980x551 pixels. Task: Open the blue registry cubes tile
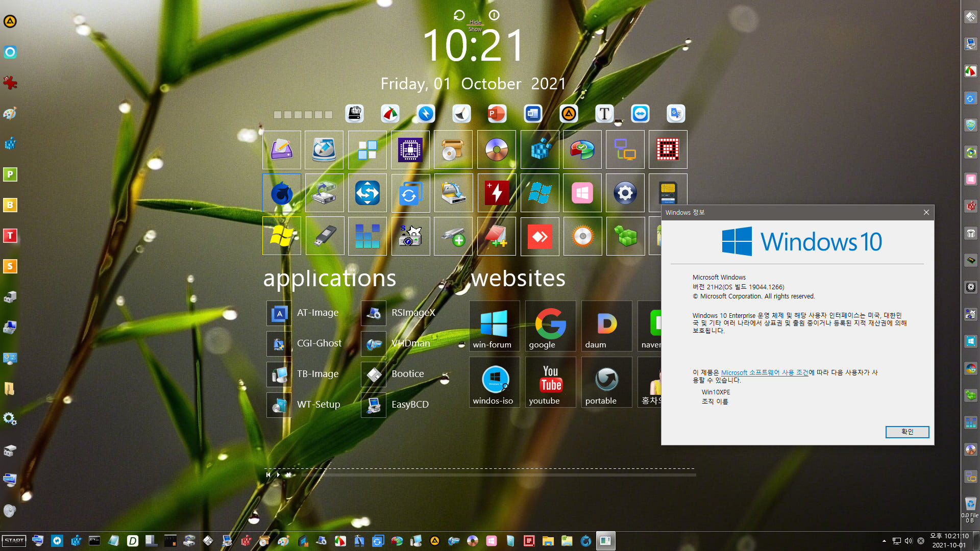(x=540, y=149)
